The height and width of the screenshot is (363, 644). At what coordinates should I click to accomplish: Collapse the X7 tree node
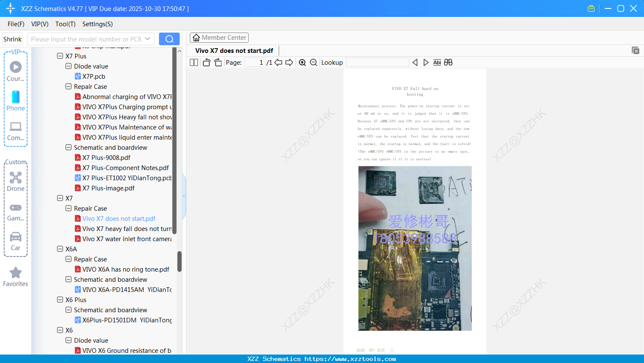coord(60,198)
